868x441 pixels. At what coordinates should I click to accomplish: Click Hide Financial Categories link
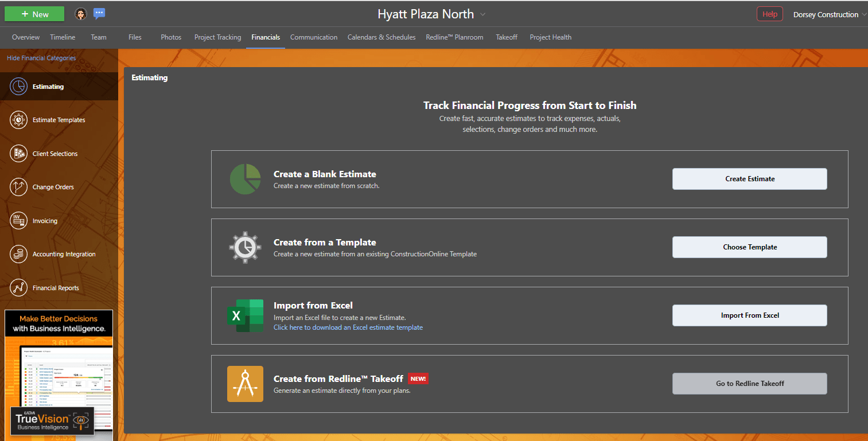coord(41,58)
